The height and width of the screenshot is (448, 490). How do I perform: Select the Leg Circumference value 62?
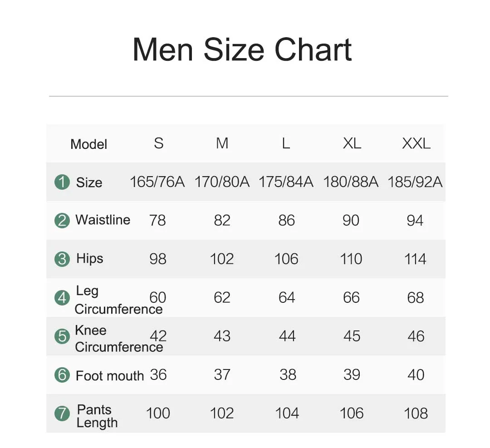[222, 298]
